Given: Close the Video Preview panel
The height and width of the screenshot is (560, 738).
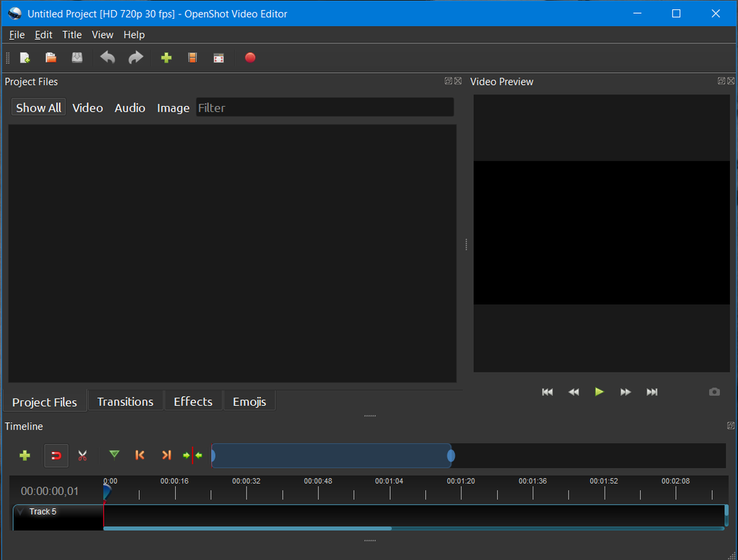Looking at the screenshot, I should (731, 81).
